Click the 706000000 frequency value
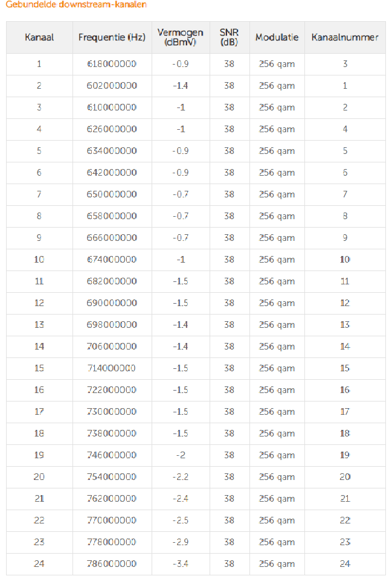This screenshot has height=579, width=392. [112, 347]
